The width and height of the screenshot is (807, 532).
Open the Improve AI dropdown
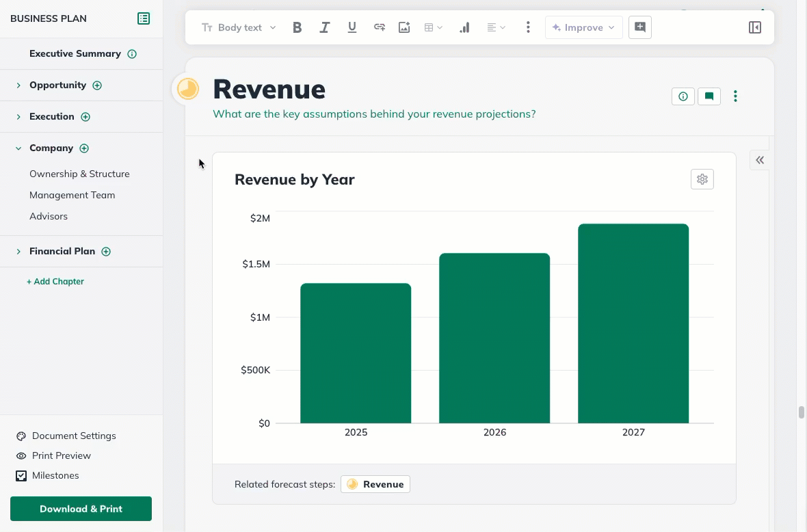coord(583,27)
